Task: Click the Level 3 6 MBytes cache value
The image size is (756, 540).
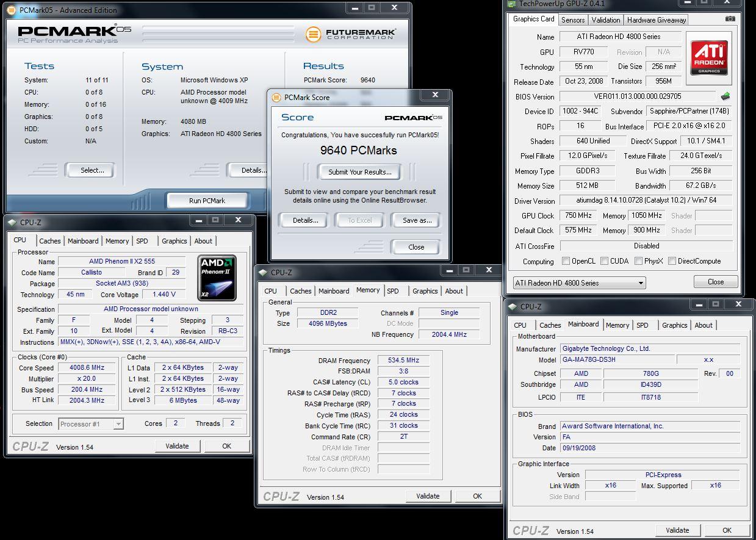Action: point(184,401)
